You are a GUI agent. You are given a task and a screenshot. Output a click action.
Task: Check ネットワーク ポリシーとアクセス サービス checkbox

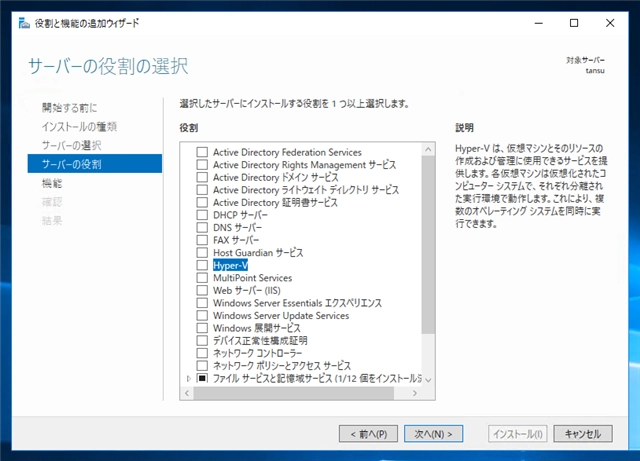pos(202,365)
